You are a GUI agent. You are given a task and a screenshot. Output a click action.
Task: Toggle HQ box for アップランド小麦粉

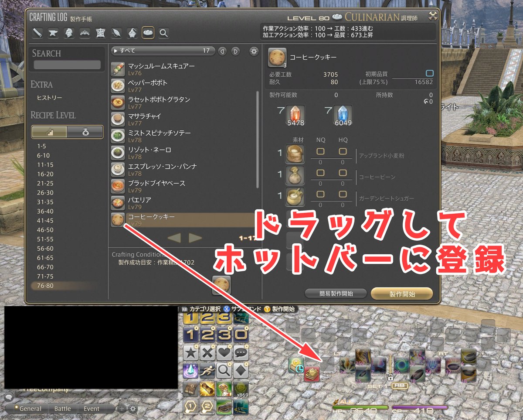point(343,152)
